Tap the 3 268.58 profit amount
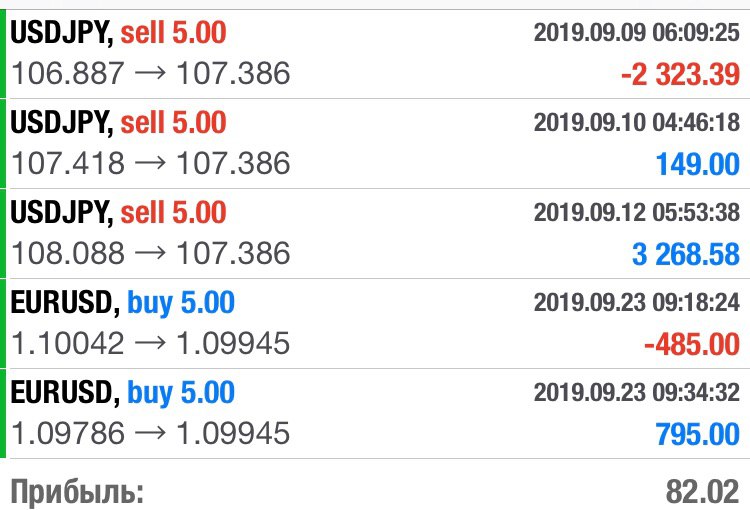This screenshot has width=750, height=510. pyautogui.click(x=686, y=254)
